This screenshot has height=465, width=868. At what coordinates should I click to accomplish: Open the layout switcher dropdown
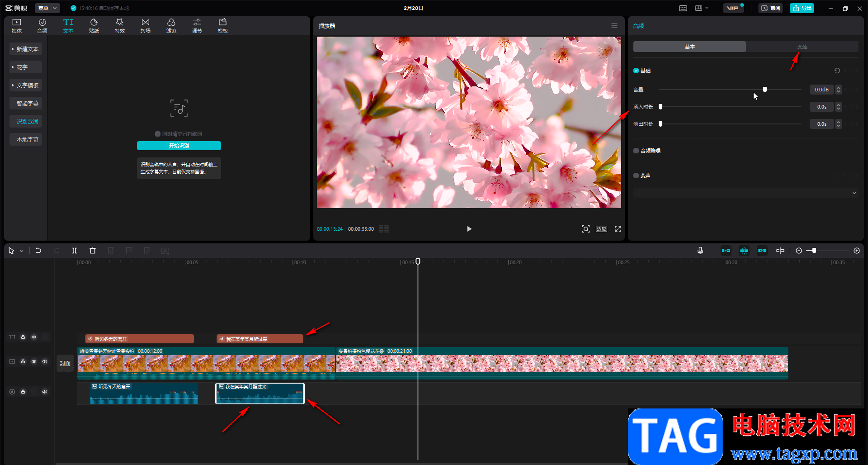[701, 8]
